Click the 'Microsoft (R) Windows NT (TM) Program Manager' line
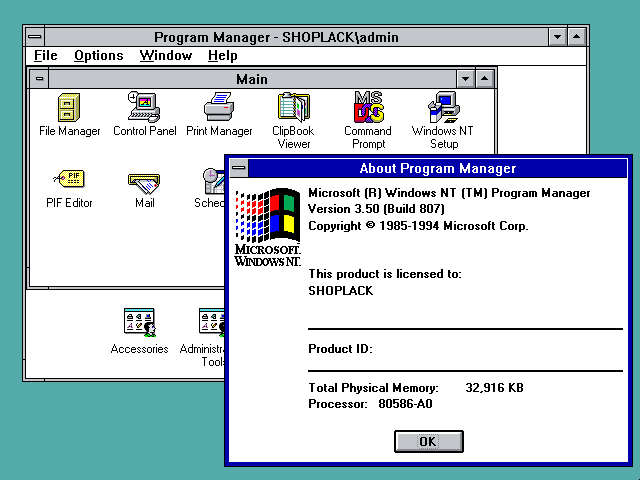Screen dimensions: 640x480 (449, 193)
